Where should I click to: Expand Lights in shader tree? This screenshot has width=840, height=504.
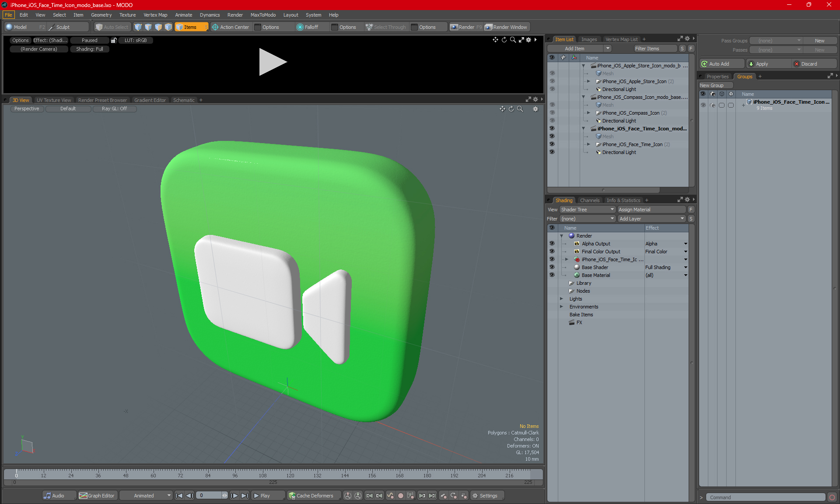(562, 299)
